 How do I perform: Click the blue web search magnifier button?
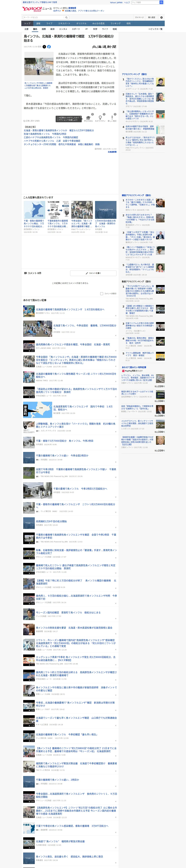coord(161,2)
